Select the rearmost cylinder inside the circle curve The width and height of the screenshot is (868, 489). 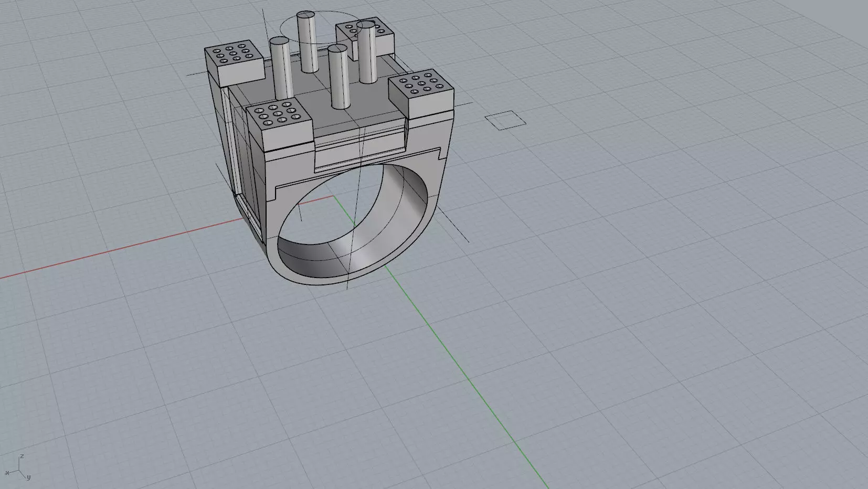click(x=307, y=42)
